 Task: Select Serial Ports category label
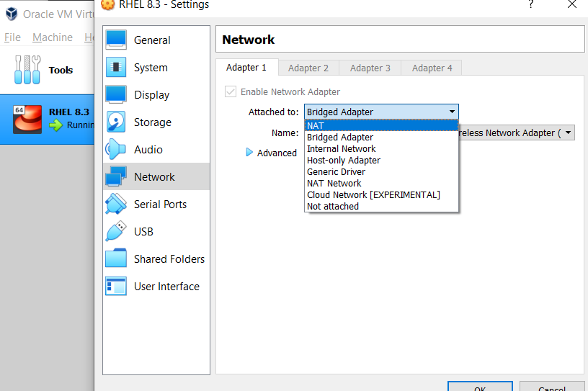pos(160,205)
